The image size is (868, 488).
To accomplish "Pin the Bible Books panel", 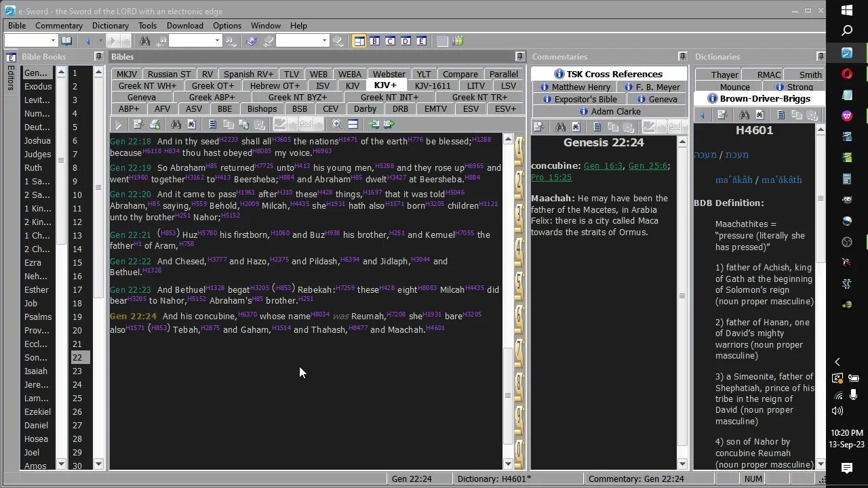I will (x=99, y=56).
